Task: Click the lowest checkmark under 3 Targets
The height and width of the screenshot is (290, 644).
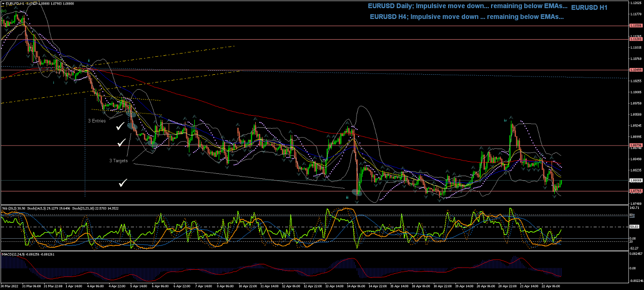Action: click(x=123, y=182)
